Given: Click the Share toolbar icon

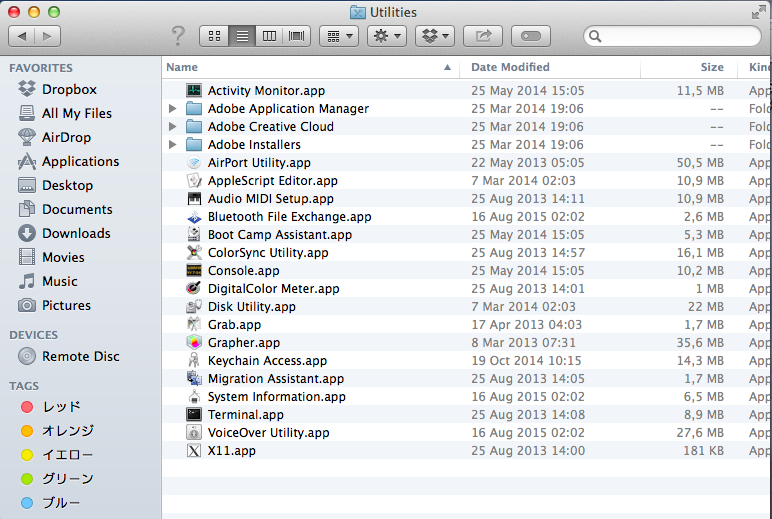Looking at the screenshot, I should click(x=483, y=36).
